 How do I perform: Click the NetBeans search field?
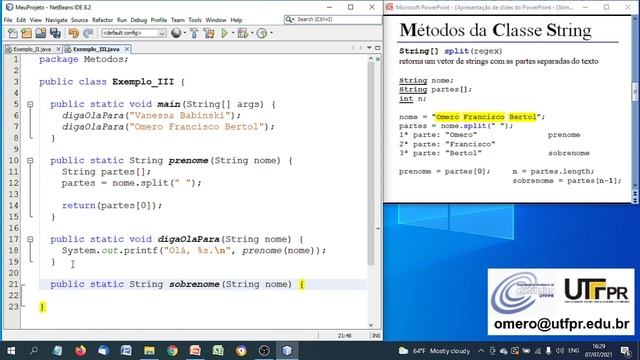[333, 20]
